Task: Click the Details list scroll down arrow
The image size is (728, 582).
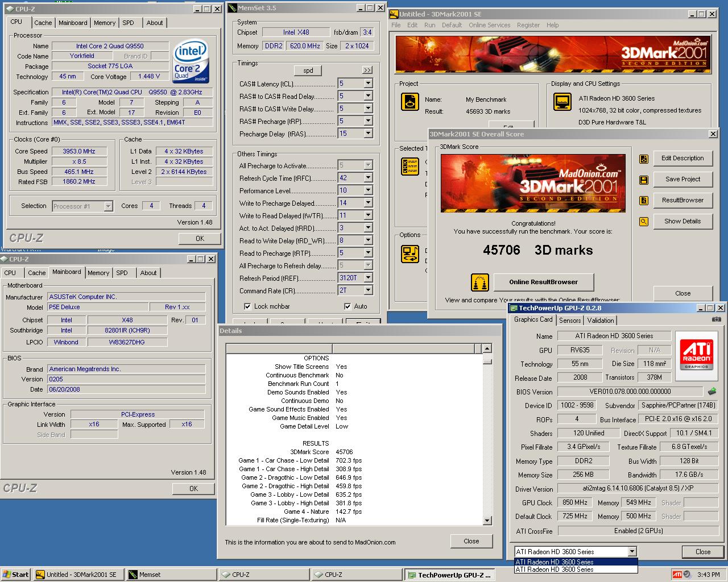Action: (487, 521)
